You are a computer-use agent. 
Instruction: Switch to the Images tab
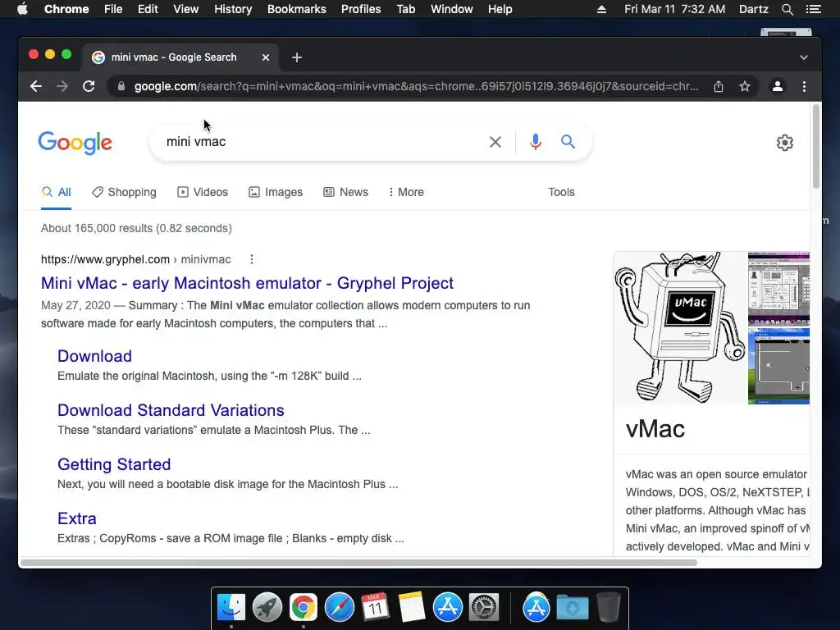pyautogui.click(x=276, y=192)
